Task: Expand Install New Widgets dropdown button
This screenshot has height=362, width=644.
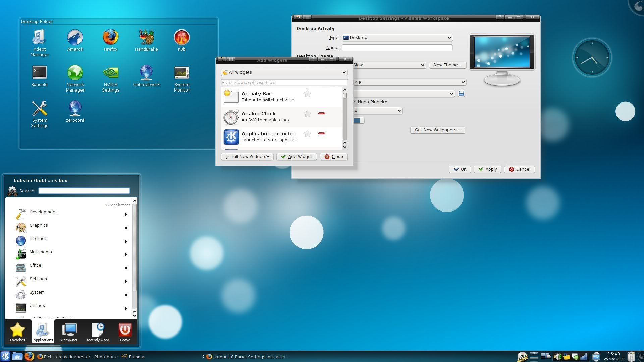Action: [x=247, y=157]
